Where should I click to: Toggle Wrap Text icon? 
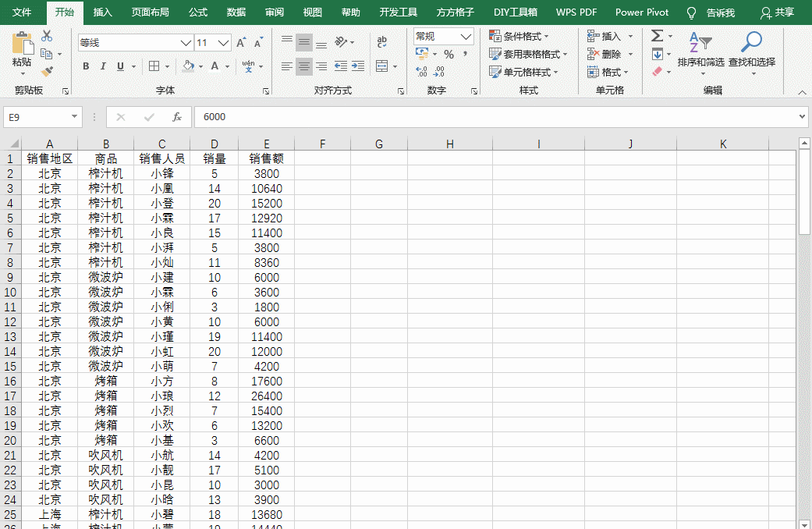click(381, 42)
